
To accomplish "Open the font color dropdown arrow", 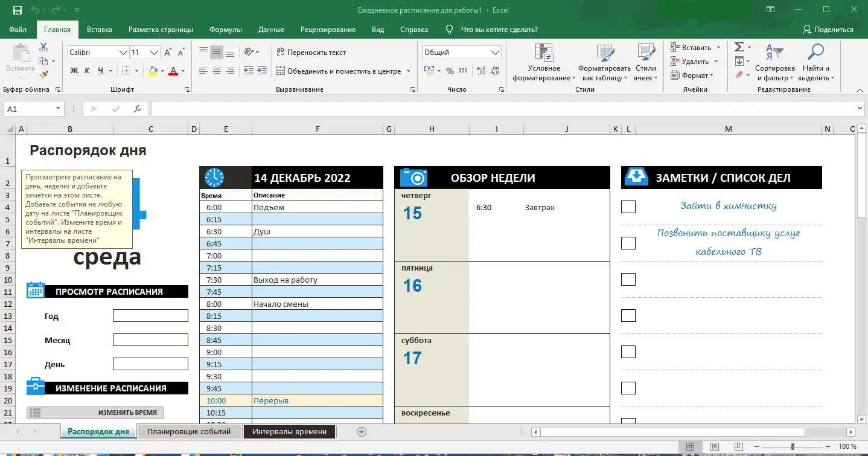I will point(183,71).
